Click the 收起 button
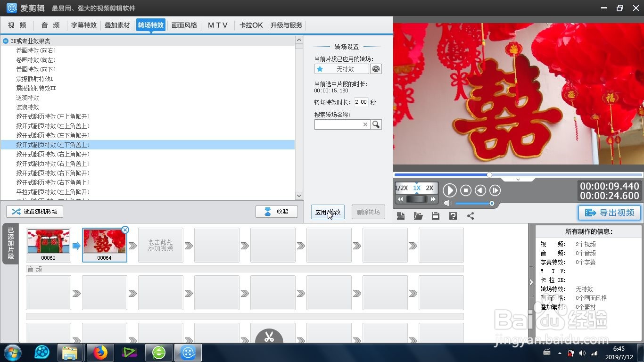 click(277, 212)
